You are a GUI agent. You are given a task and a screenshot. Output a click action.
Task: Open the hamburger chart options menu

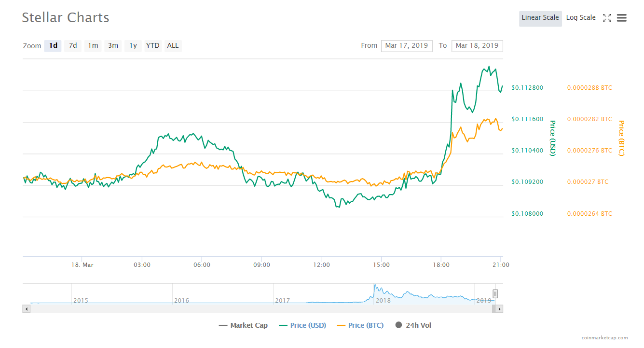coord(622,17)
